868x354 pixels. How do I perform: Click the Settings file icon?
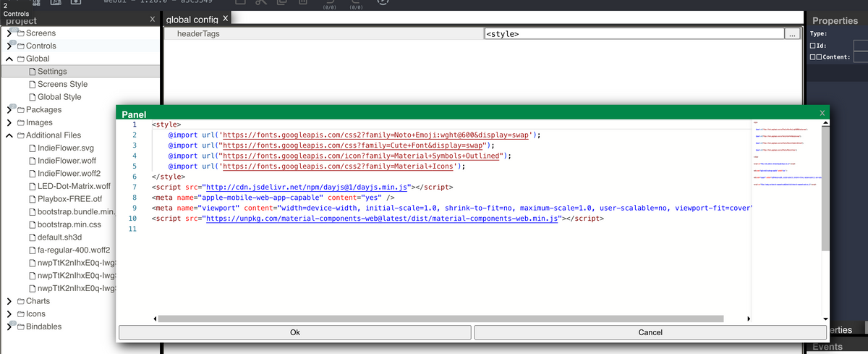point(32,72)
